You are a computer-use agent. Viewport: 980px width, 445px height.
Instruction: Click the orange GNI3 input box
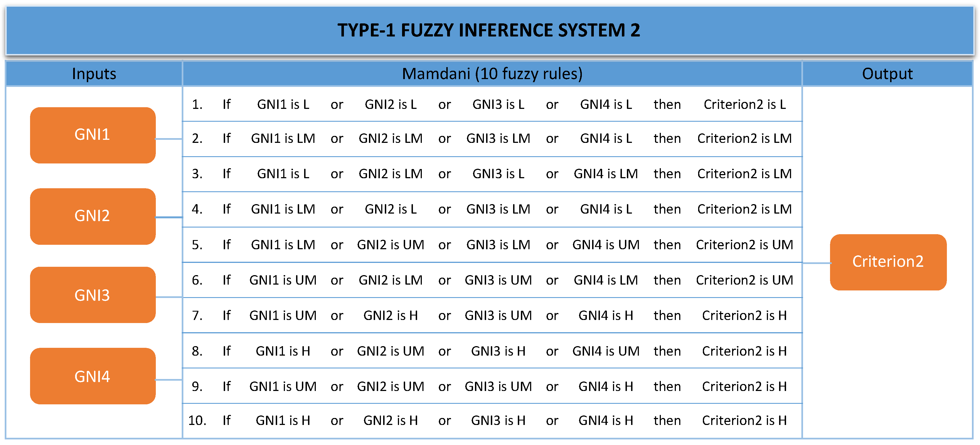click(92, 295)
